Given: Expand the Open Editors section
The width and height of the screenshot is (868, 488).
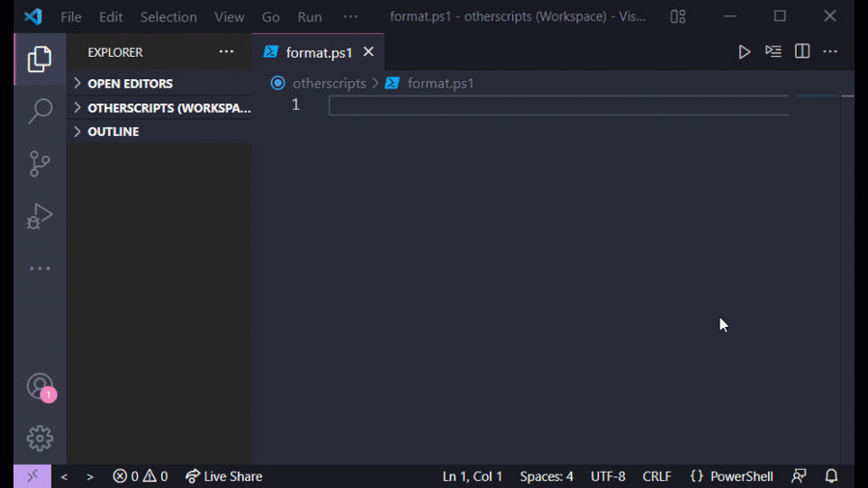Looking at the screenshot, I should click(129, 84).
